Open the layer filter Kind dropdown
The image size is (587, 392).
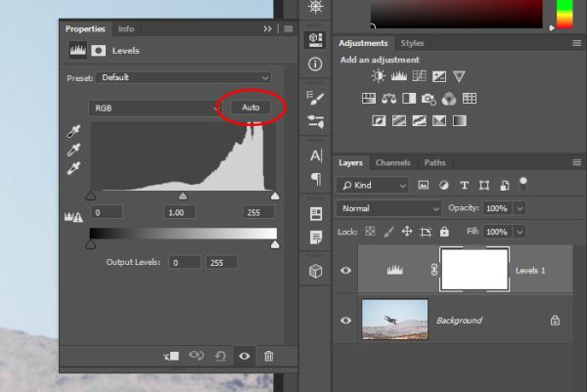[x=373, y=185]
